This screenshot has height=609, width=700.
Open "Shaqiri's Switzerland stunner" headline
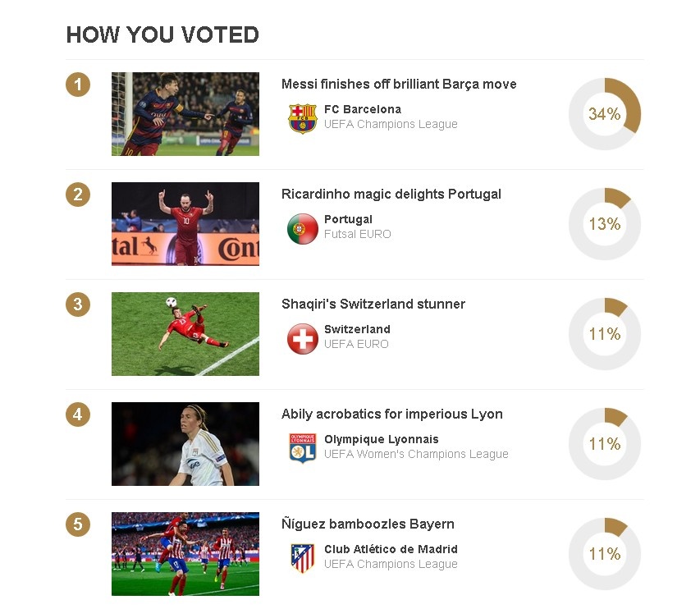[x=373, y=304]
